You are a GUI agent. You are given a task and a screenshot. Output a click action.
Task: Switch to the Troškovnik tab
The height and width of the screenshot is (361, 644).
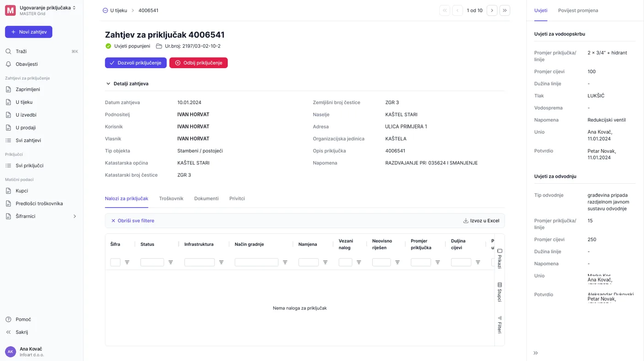(x=171, y=198)
